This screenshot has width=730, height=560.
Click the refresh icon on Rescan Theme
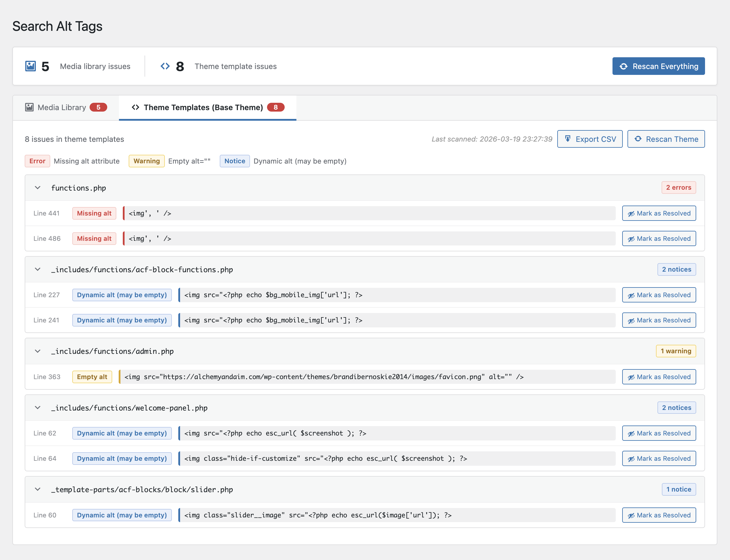pos(638,139)
